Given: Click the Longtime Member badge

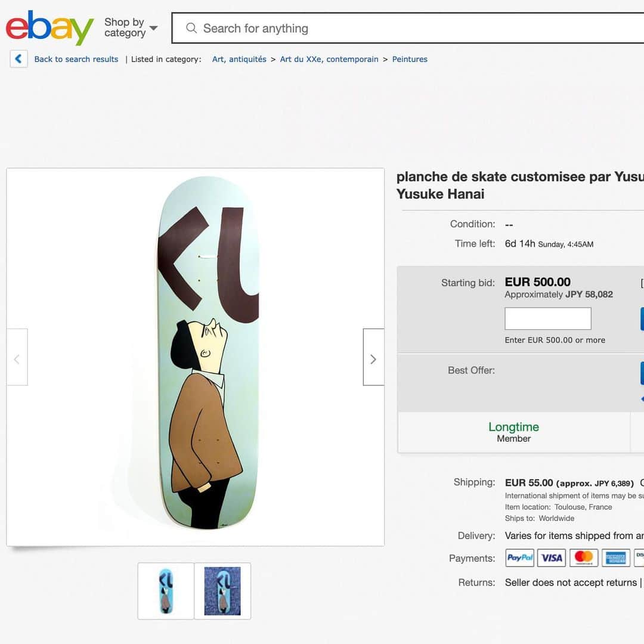Looking at the screenshot, I should point(513,432).
